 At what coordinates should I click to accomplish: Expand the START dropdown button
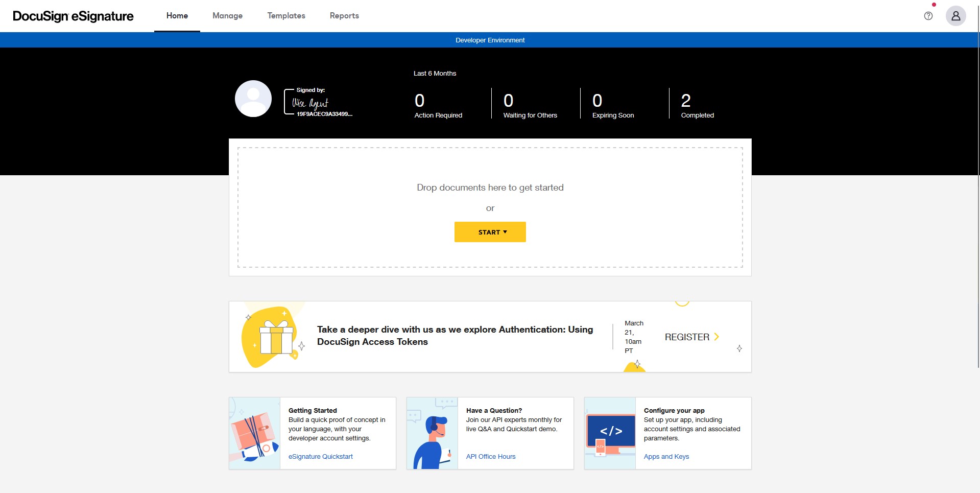tap(490, 232)
